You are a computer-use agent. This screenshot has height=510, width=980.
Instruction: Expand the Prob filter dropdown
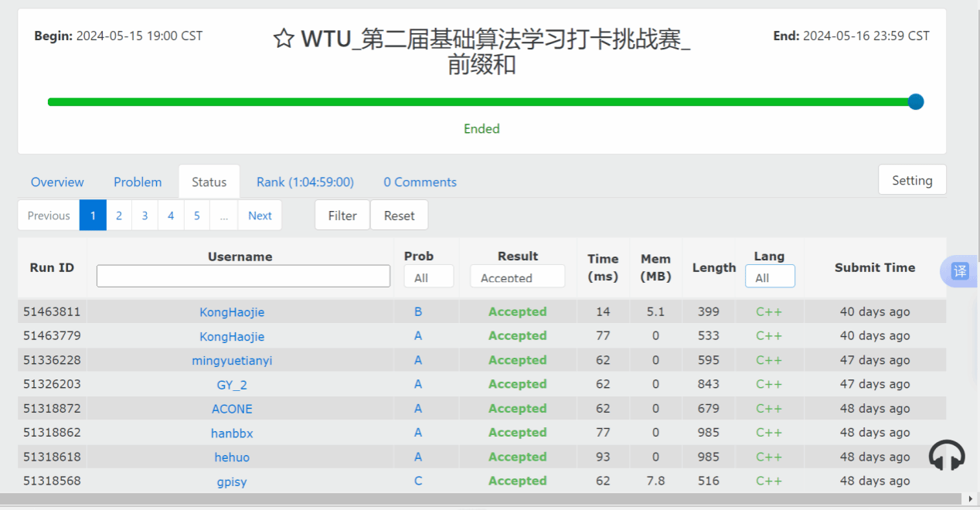[x=428, y=277]
